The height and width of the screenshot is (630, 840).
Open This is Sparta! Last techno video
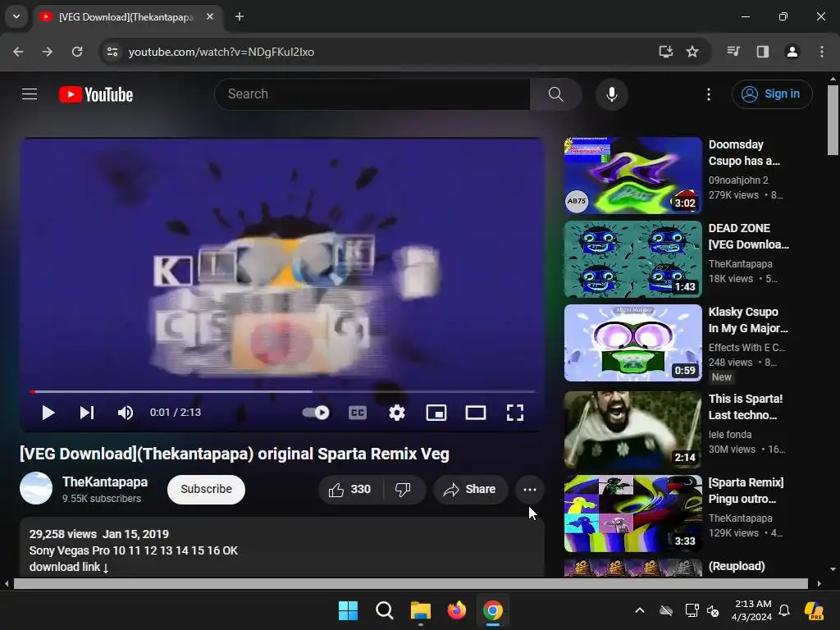pyautogui.click(x=745, y=407)
